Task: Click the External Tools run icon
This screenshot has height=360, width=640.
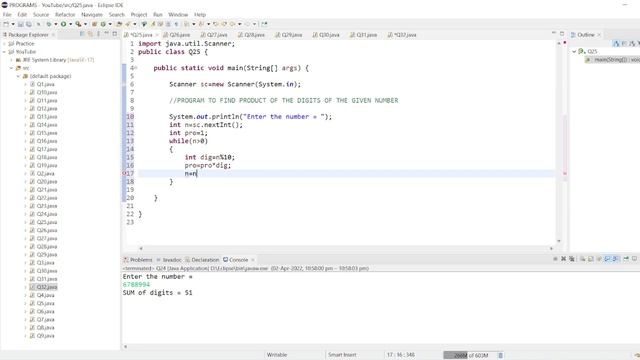Action: (78, 24)
